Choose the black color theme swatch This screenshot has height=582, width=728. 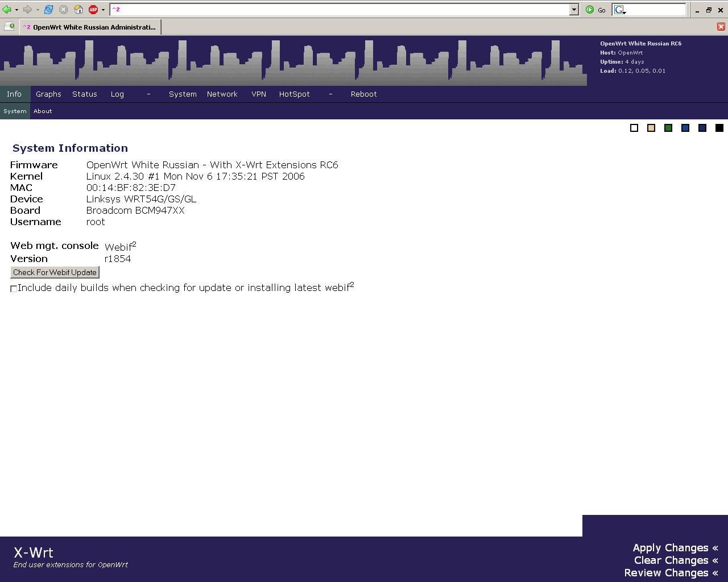(x=719, y=128)
